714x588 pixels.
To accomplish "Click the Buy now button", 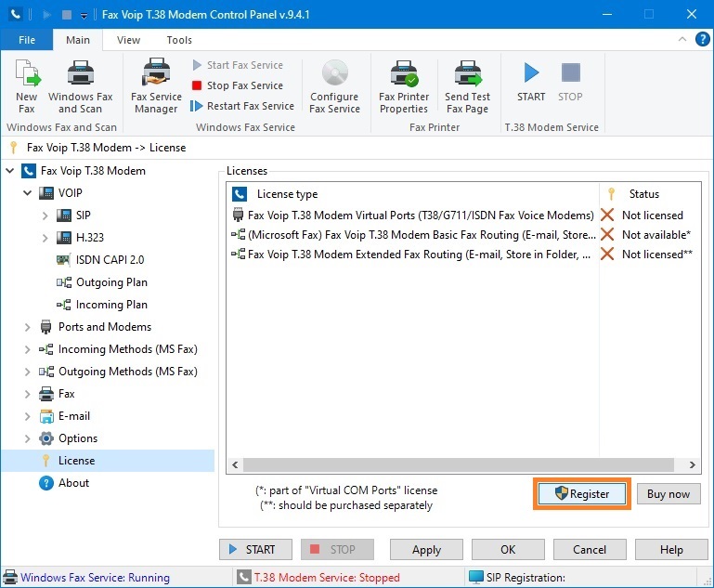I will point(668,494).
